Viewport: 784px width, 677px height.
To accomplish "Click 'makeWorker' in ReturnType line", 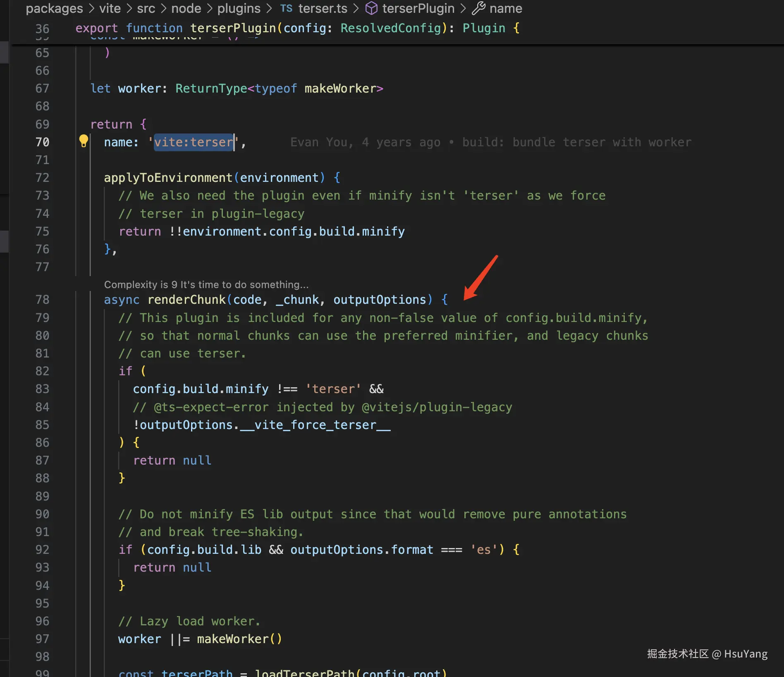I will 340,88.
